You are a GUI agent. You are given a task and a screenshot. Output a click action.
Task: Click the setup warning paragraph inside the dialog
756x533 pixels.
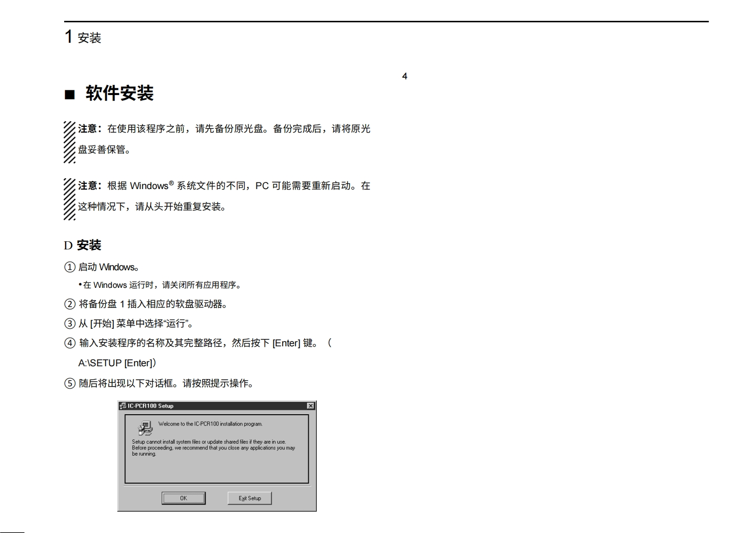point(213,447)
